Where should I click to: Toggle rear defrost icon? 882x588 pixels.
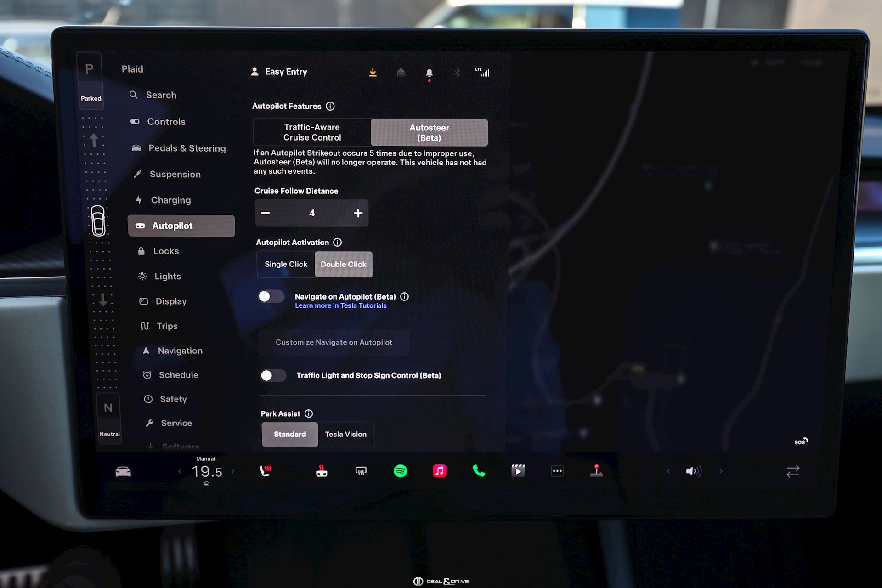click(361, 471)
